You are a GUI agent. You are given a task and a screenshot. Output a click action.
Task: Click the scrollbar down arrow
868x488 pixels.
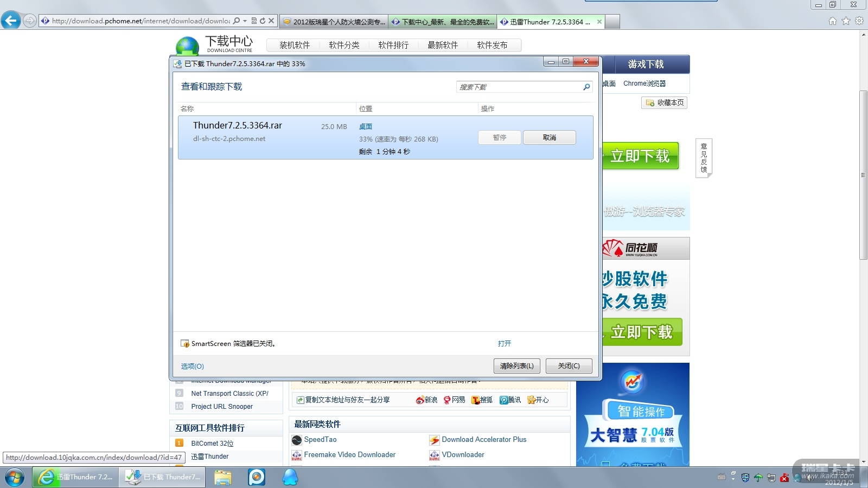pyautogui.click(x=863, y=462)
